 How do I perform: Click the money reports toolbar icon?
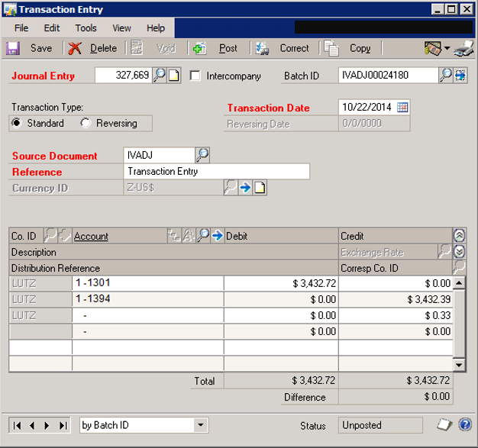tap(433, 48)
